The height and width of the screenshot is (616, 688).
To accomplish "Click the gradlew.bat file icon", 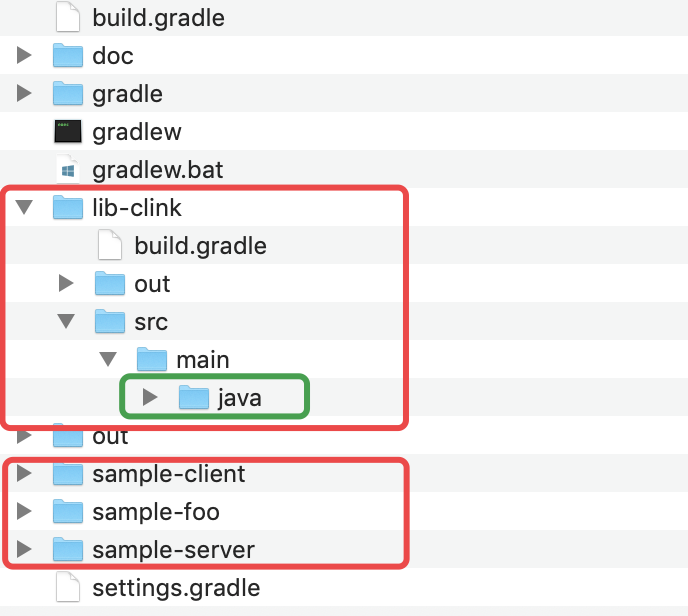I will (x=67, y=170).
